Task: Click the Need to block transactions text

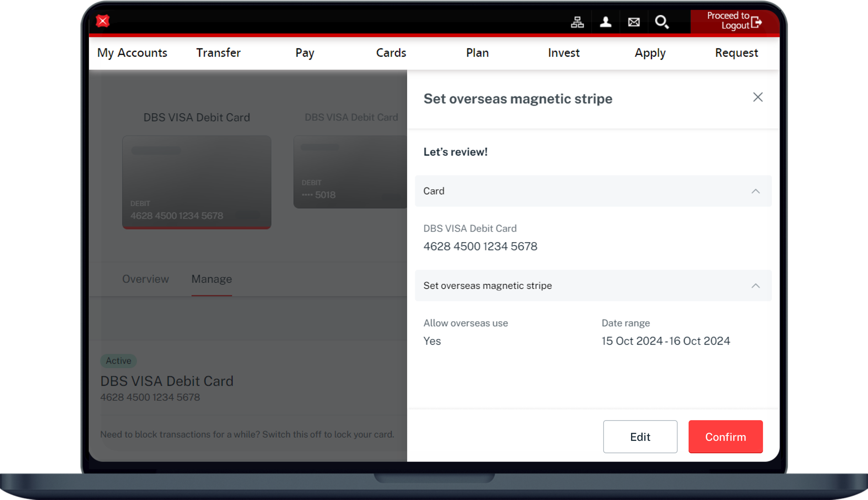Action: (247, 434)
